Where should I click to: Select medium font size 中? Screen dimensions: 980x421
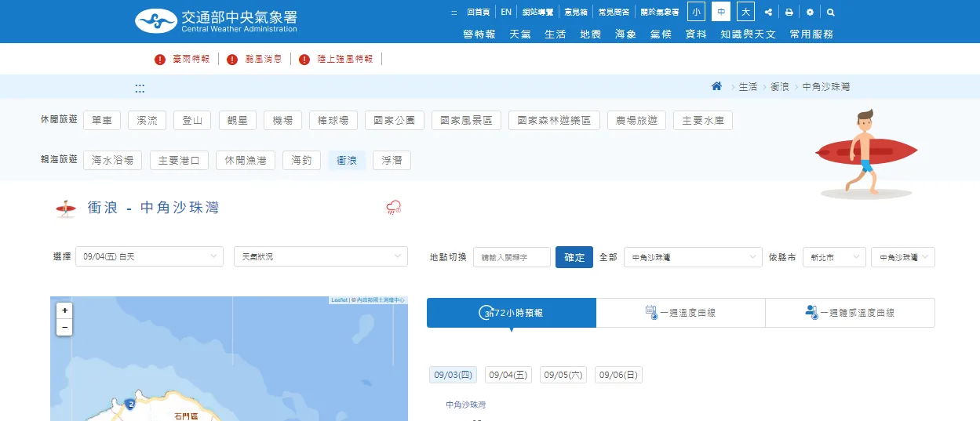pyautogui.click(x=721, y=12)
